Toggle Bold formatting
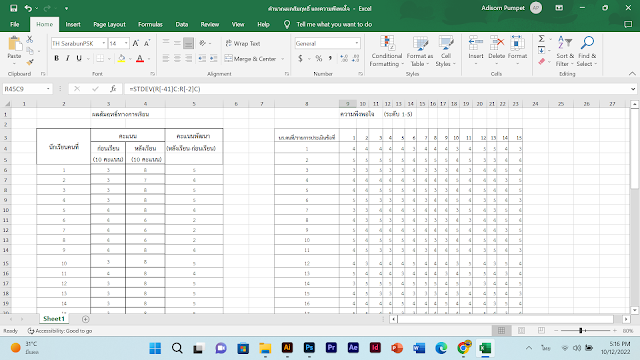The width and height of the screenshot is (640, 360). pos(56,58)
